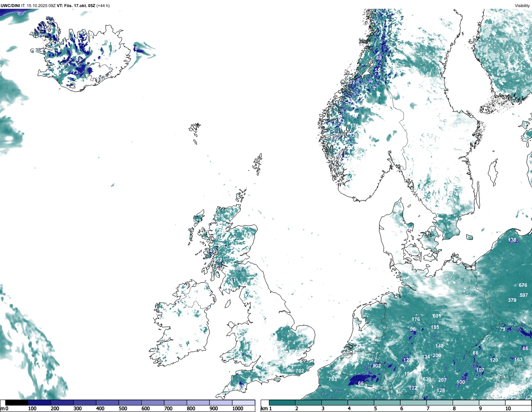The width and height of the screenshot is (532, 412).
Task: Click visibility value 196 on the map
Action: coord(409,374)
